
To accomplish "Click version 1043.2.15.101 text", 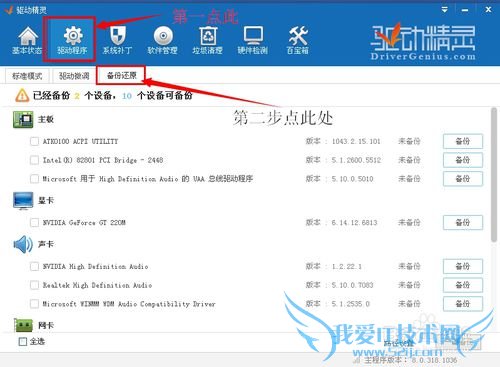I will pos(356,141).
